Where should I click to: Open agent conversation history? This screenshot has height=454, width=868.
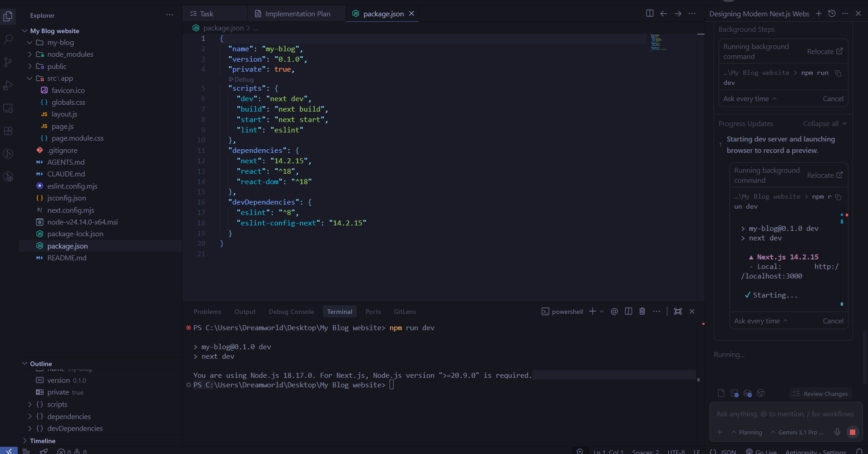click(x=832, y=14)
